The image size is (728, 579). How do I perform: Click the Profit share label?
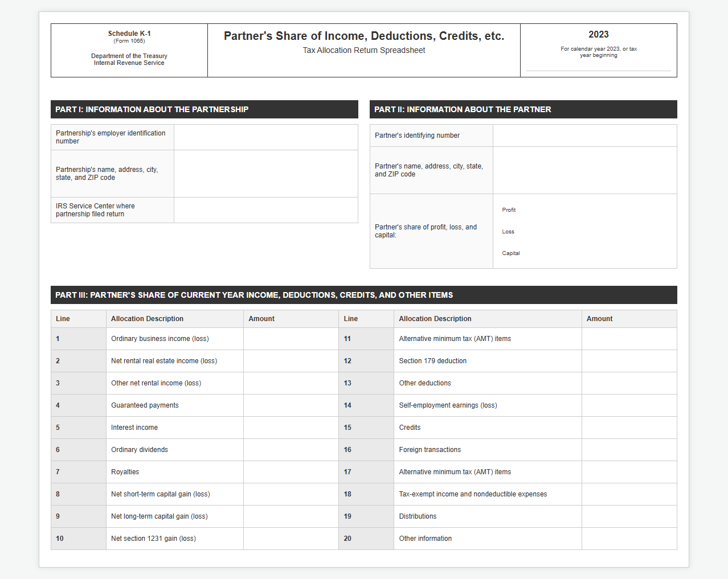pos(509,210)
